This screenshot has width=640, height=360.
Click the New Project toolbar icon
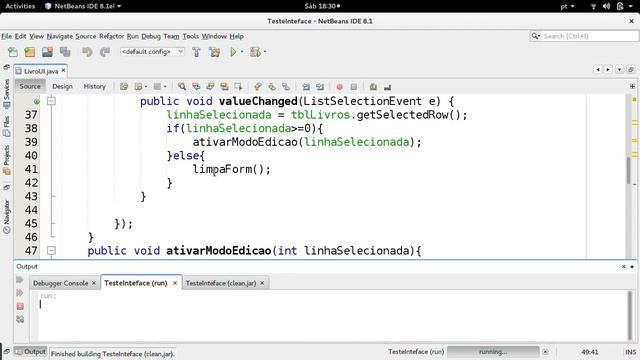[30, 52]
